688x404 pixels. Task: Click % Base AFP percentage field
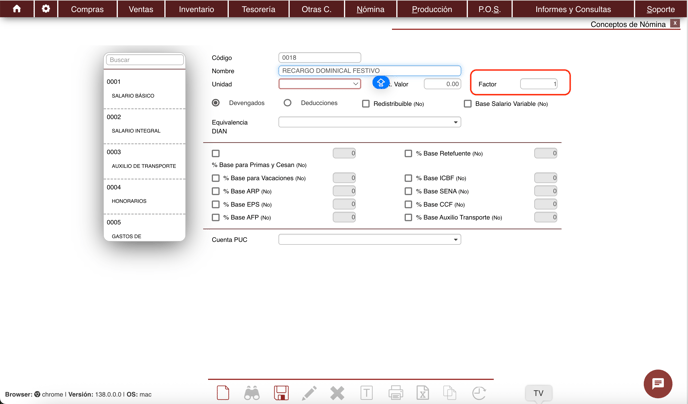coord(344,217)
